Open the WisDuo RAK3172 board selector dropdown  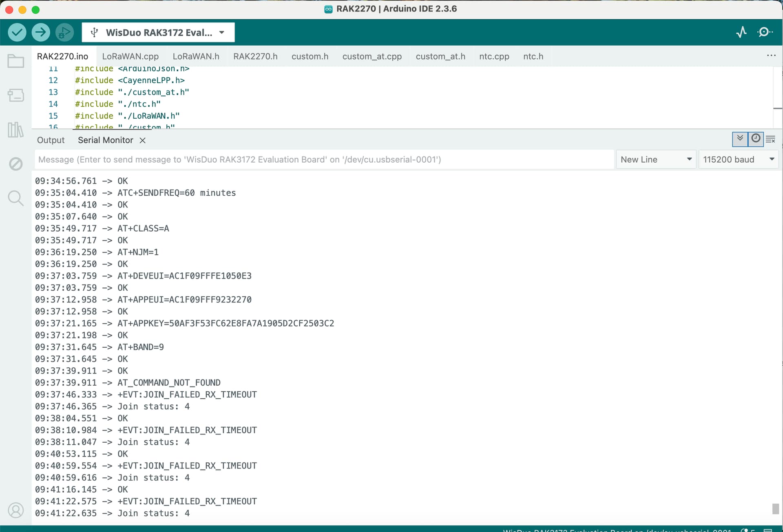tap(158, 33)
